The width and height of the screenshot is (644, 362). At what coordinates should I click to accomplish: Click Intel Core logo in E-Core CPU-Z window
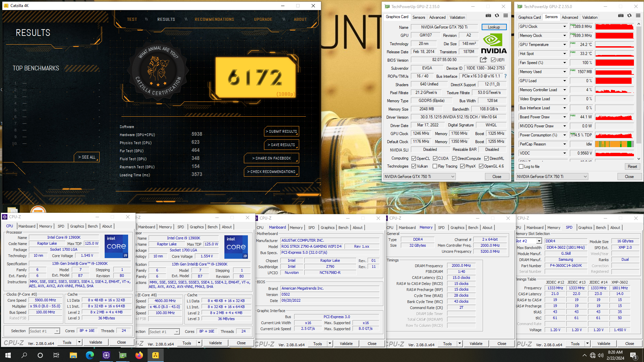(x=236, y=247)
